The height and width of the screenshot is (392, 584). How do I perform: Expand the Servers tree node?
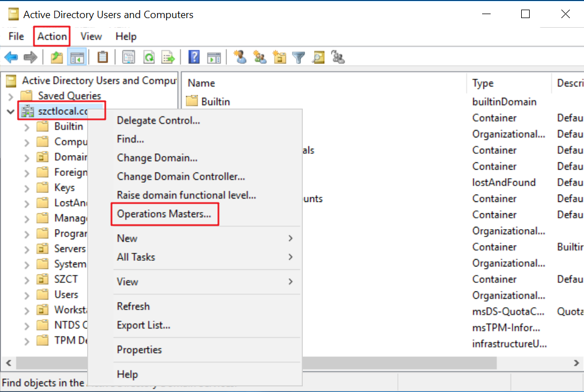pos(27,249)
